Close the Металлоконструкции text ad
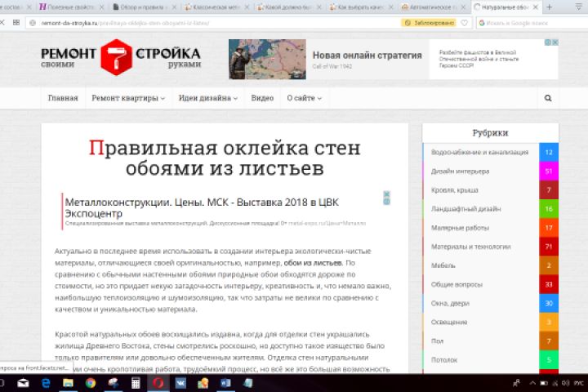 386,194
